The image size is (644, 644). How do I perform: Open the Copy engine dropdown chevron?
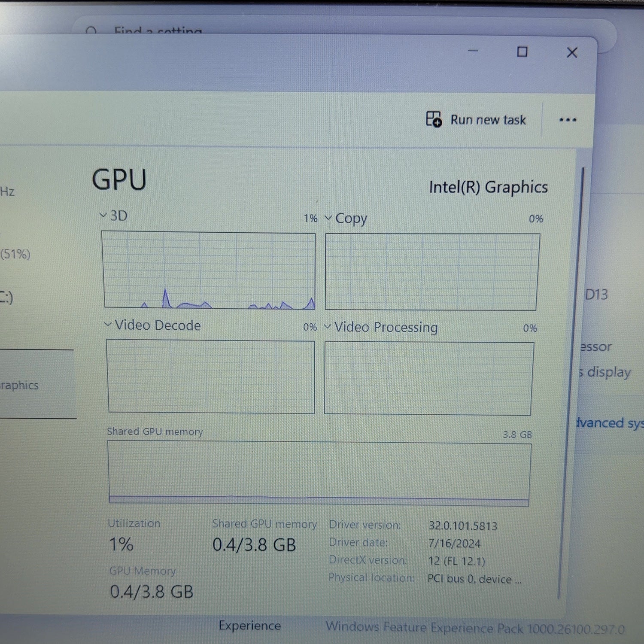pos(328,218)
